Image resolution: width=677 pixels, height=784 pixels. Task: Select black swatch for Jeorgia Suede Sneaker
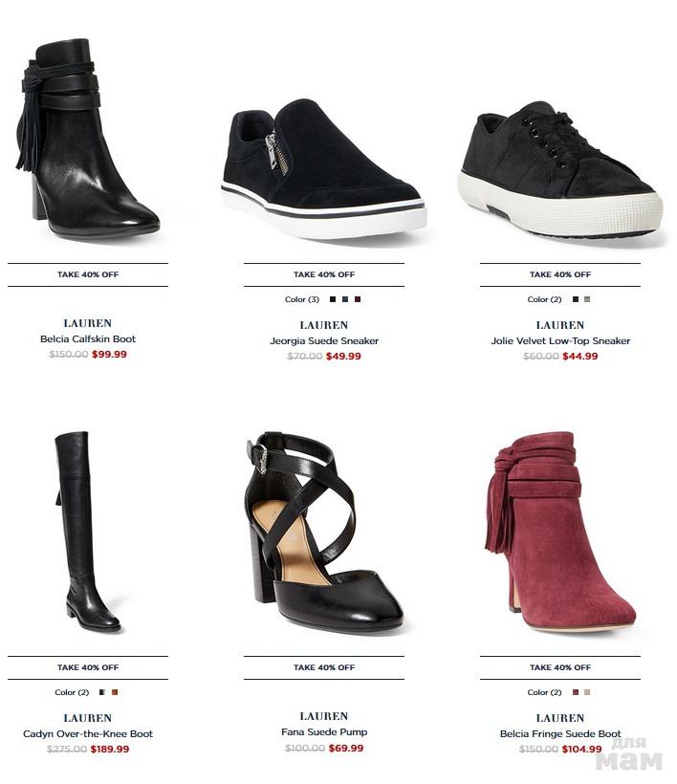coord(333,299)
